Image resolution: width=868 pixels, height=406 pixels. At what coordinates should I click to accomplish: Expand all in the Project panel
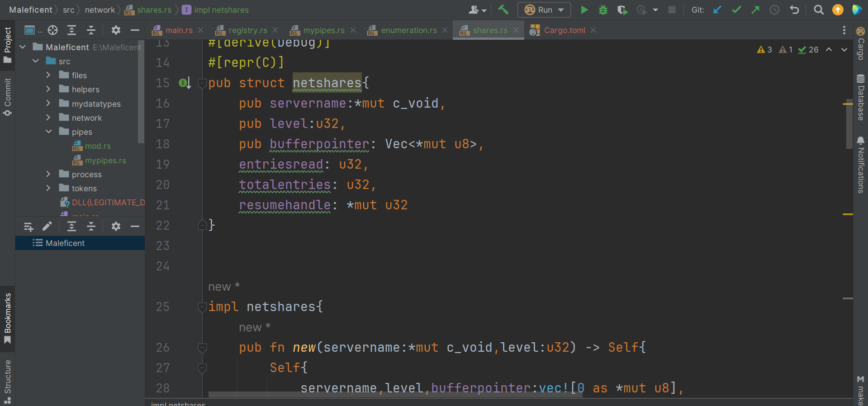(x=72, y=30)
